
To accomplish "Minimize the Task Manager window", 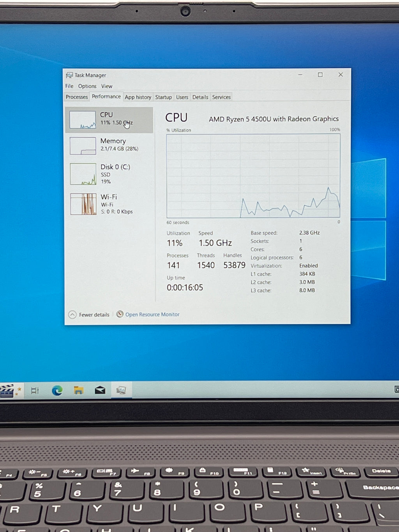I will click(x=300, y=74).
